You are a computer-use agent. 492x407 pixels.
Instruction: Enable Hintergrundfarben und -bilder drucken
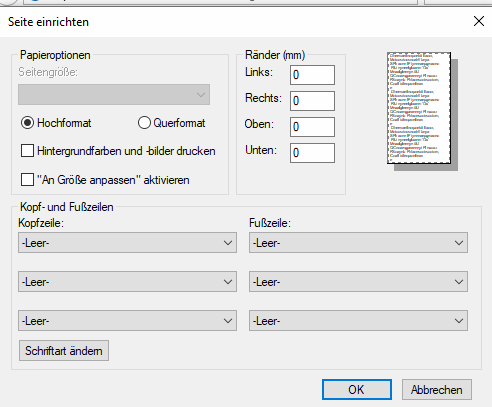tap(27, 151)
